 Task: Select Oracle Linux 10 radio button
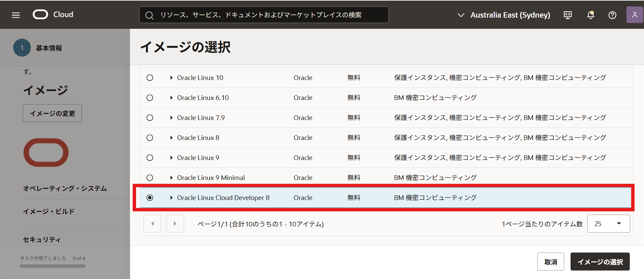pos(150,78)
